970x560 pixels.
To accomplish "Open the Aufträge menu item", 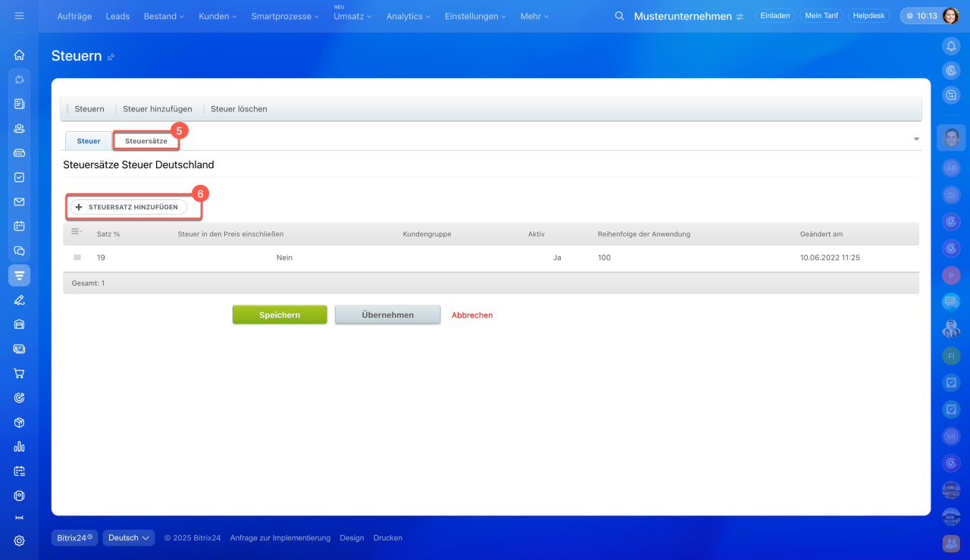I will (75, 16).
